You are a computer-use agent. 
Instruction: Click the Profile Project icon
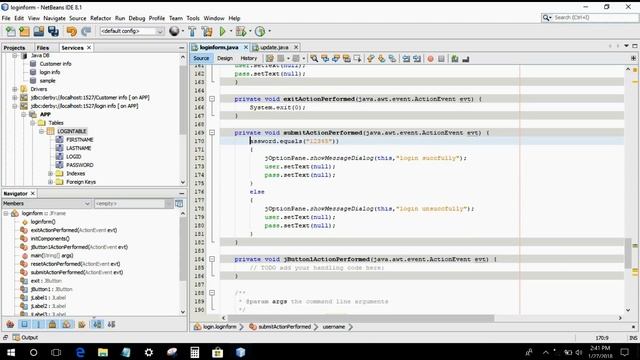pyautogui.click(x=260, y=31)
